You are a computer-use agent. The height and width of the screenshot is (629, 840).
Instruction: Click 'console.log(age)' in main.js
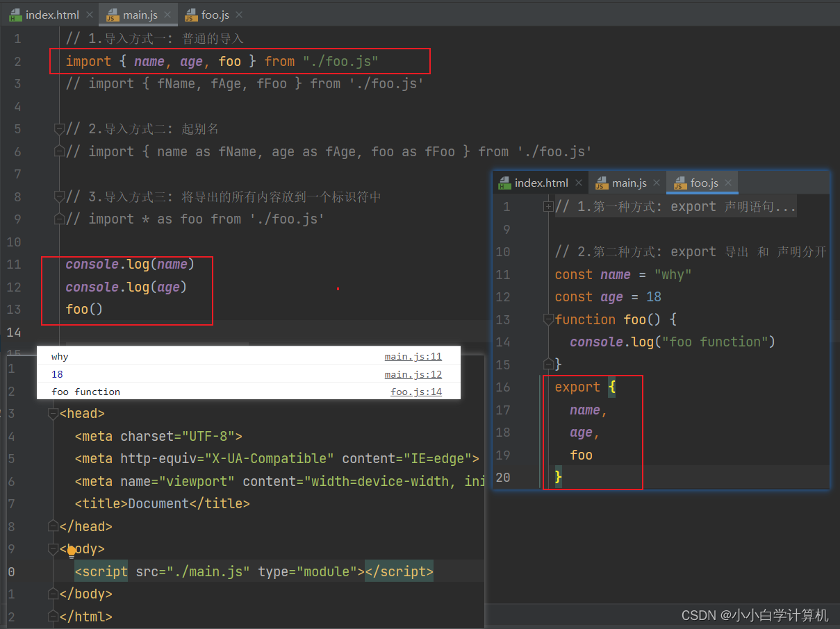pos(126,287)
